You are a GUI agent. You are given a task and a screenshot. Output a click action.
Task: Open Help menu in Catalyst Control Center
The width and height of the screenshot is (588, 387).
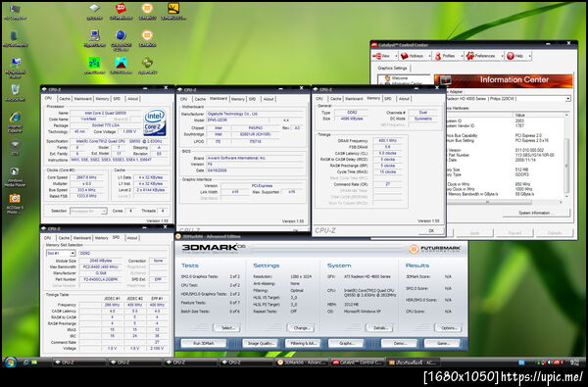click(x=518, y=56)
